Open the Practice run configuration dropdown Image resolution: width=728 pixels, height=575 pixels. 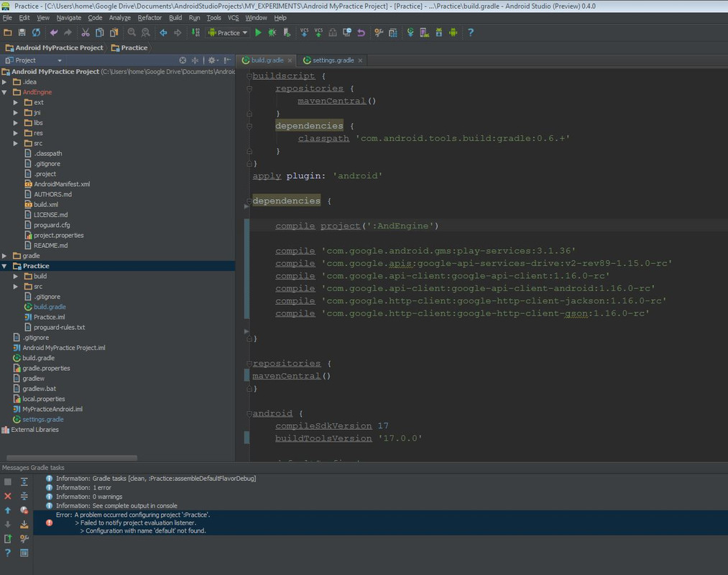coord(228,33)
